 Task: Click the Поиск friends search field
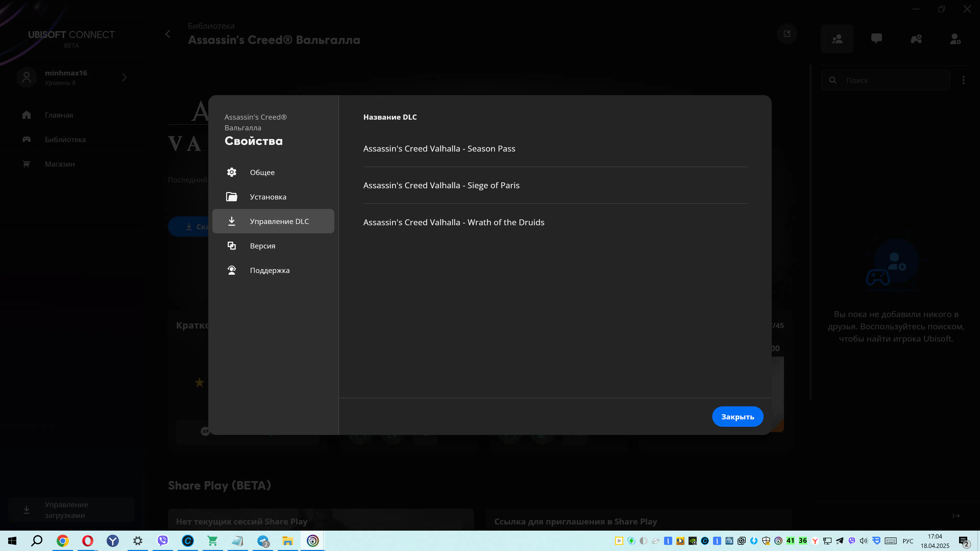[886, 80]
